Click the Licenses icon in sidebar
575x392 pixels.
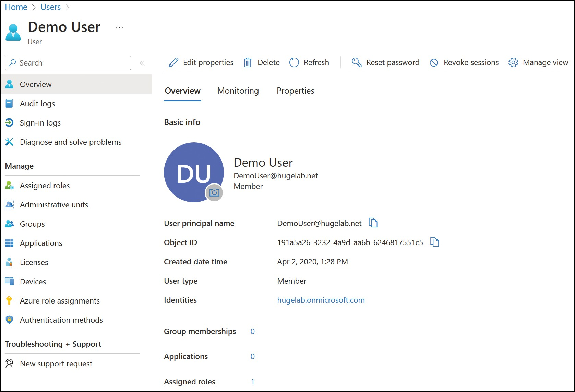coord(10,262)
